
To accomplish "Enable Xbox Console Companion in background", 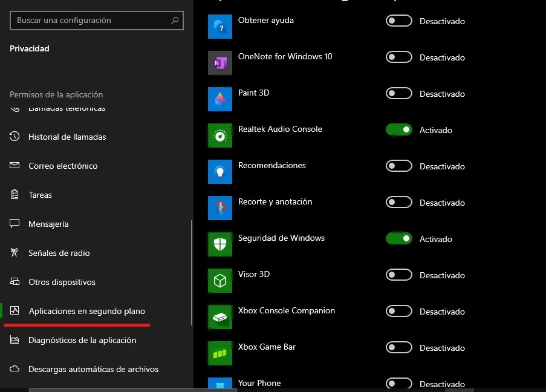I will 398,311.
